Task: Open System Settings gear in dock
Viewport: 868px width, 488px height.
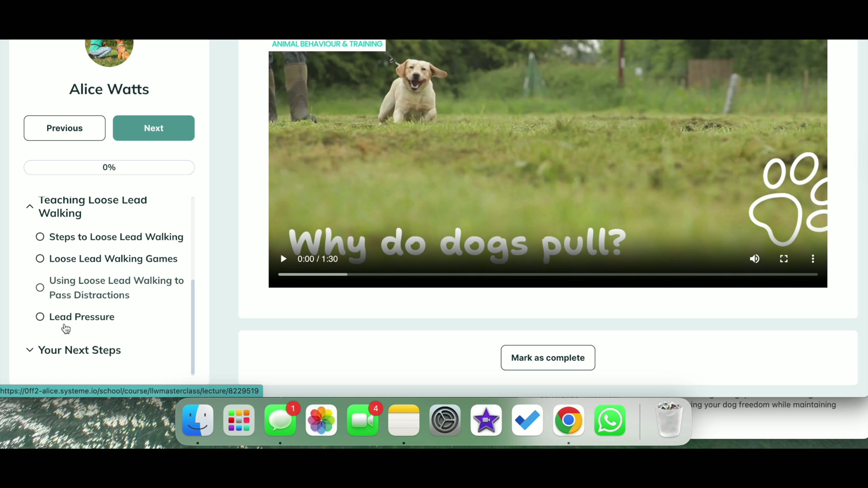Action: 445,420
